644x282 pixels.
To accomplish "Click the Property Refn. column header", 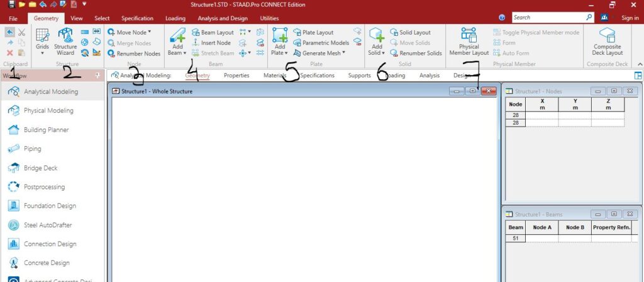I will tap(611, 227).
